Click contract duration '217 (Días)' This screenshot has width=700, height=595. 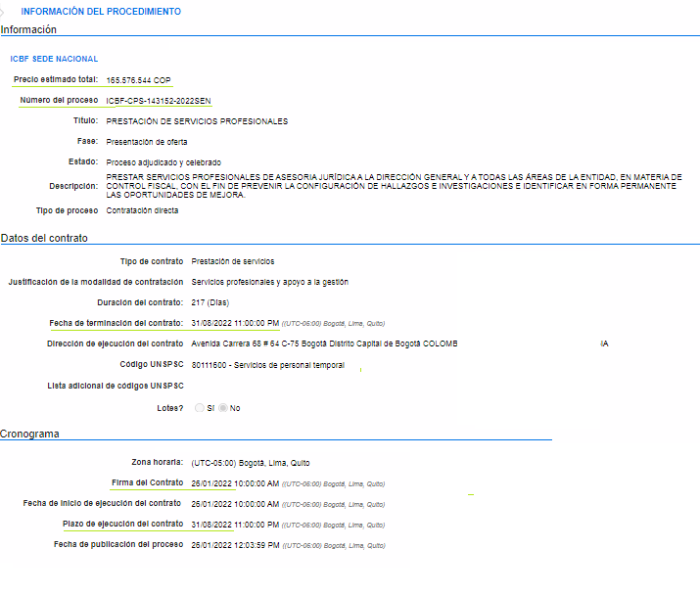pos(210,302)
